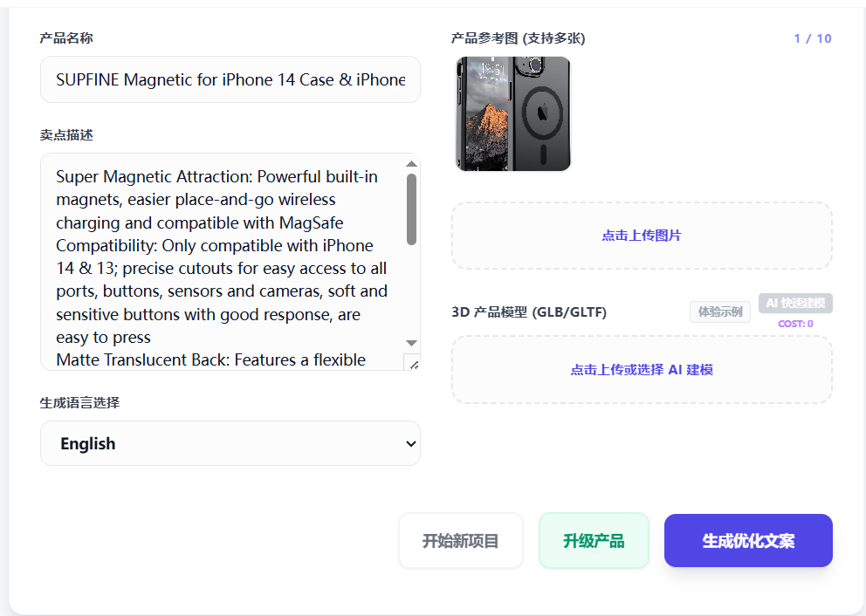
Task: Open the 生成语言选择 dropdown showing English
Action: pos(230,443)
